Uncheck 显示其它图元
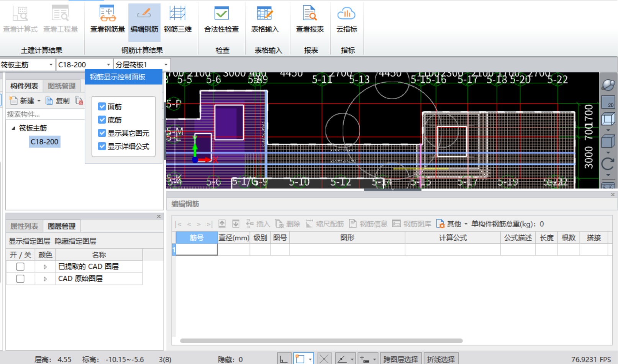 102,133
